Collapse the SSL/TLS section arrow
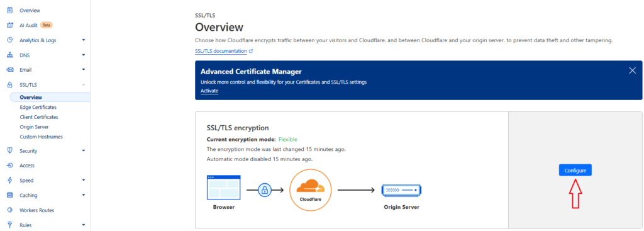 [x=84, y=85]
